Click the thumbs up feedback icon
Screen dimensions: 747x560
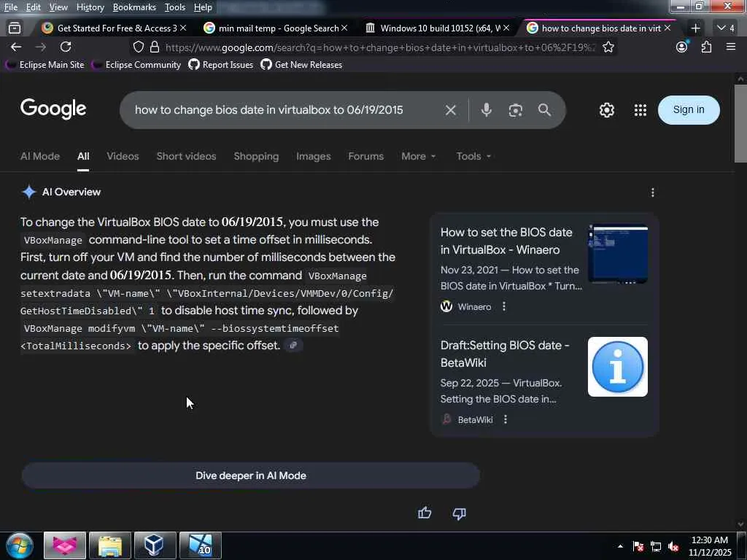click(x=425, y=513)
